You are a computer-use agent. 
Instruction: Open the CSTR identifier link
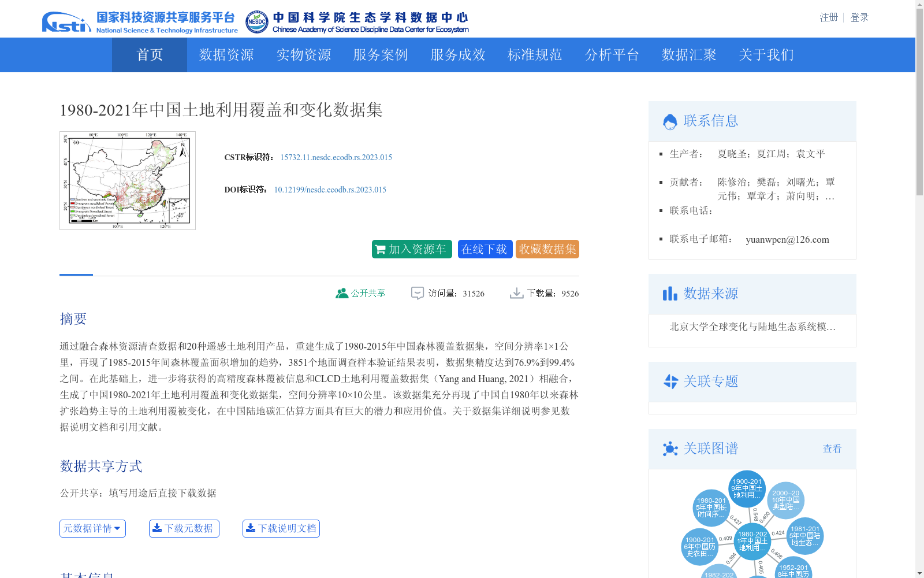pyautogui.click(x=336, y=157)
